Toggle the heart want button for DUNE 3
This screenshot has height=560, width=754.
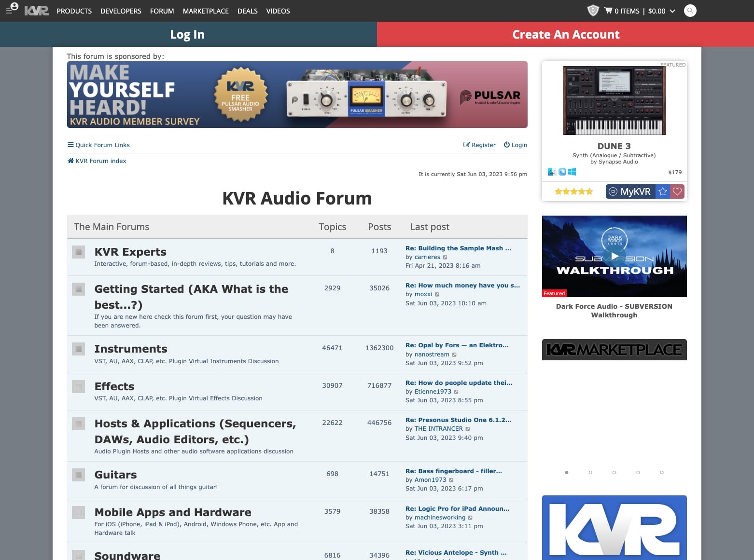click(x=677, y=191)
